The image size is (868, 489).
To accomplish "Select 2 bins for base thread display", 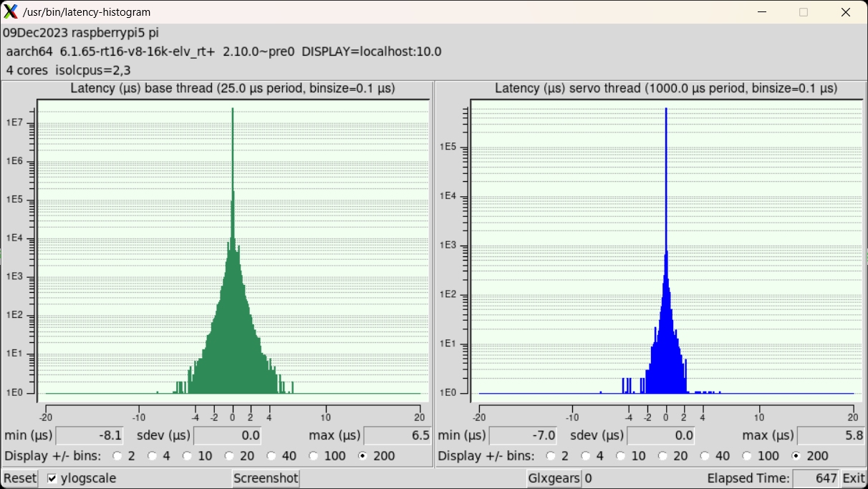I will (x=117, y=455).
